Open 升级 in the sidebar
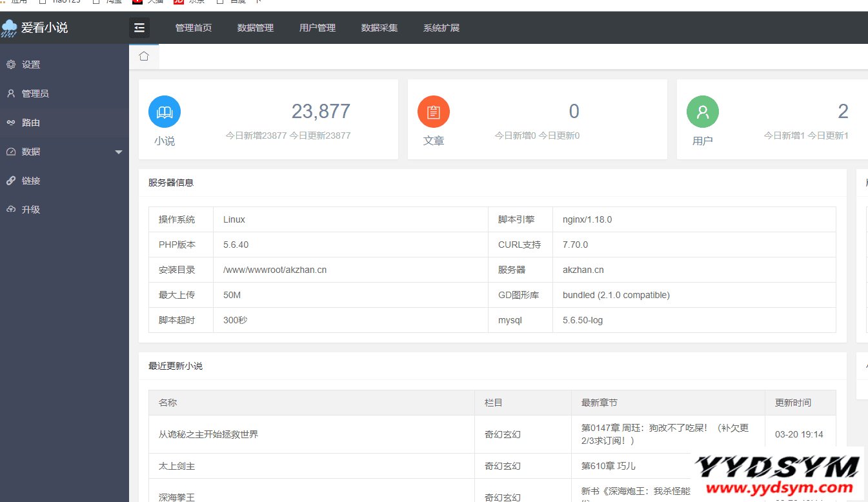This screenshot has height=502, width=868. (x=65, y=210)
